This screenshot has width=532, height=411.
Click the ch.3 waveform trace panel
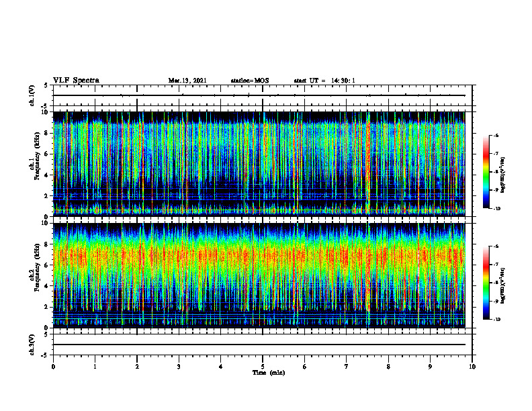pos(263,345)
